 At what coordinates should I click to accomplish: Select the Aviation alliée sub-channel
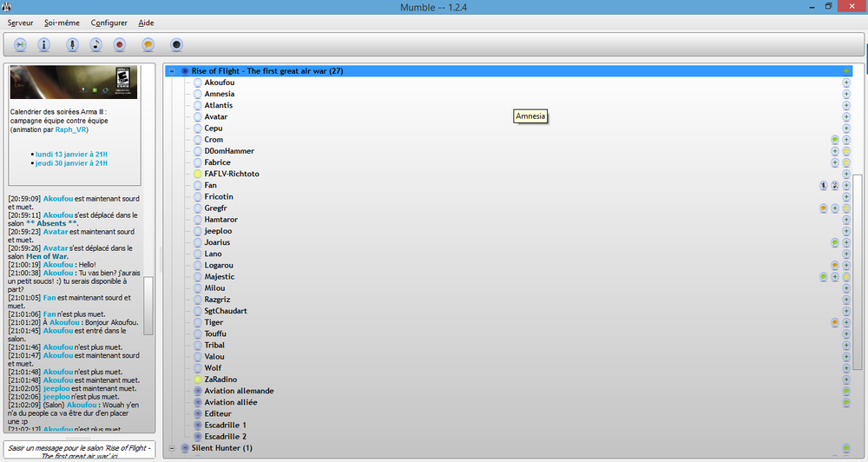(231, 402)
